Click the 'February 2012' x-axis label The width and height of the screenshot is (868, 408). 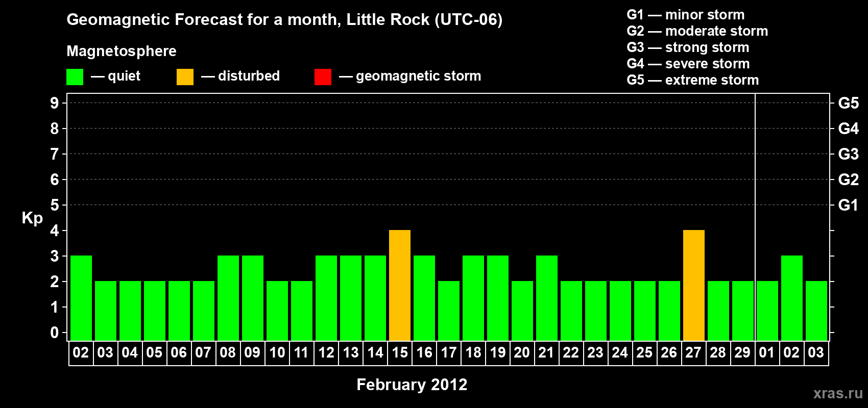coord(412,385)
